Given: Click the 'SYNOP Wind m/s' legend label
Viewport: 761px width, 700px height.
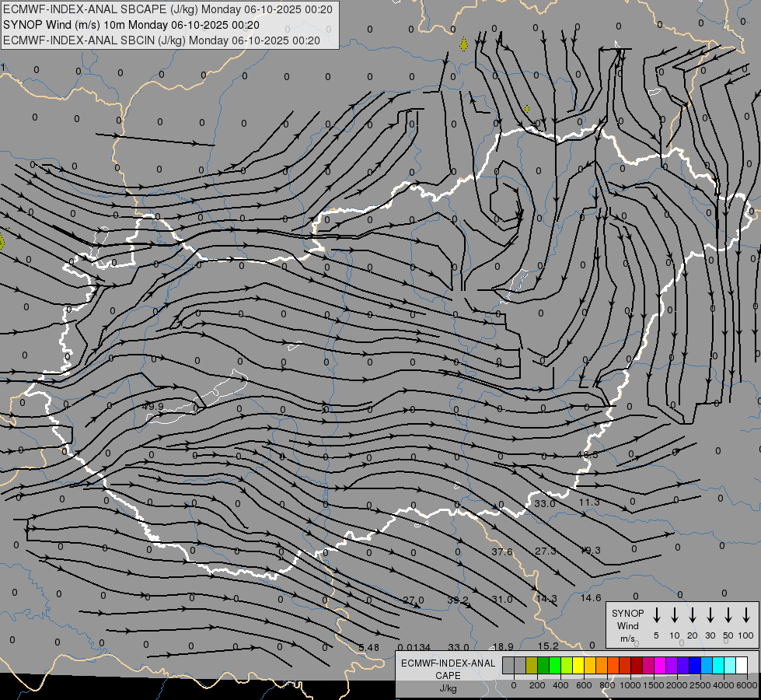Looking at the screenshot, I should [627, 625].
